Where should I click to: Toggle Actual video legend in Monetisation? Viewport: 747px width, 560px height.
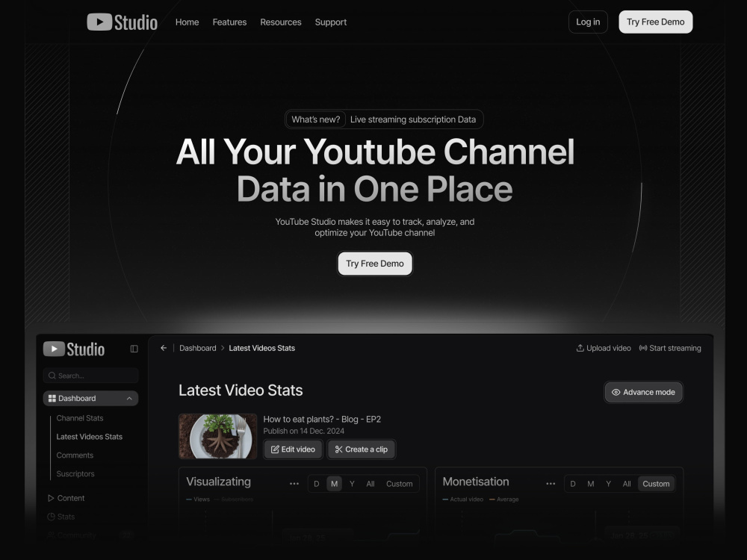point(462,499)
